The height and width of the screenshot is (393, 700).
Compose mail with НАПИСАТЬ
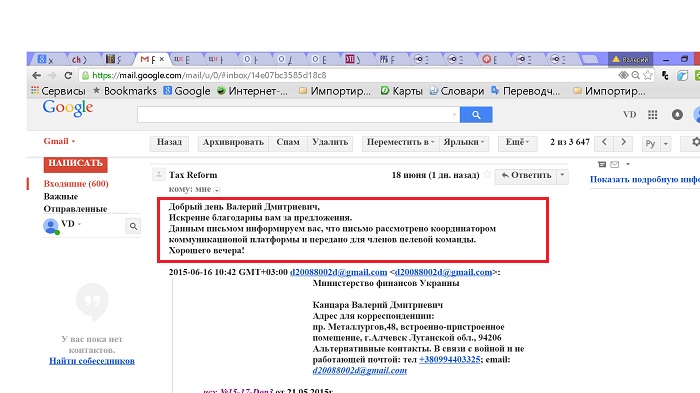point(75,164)
